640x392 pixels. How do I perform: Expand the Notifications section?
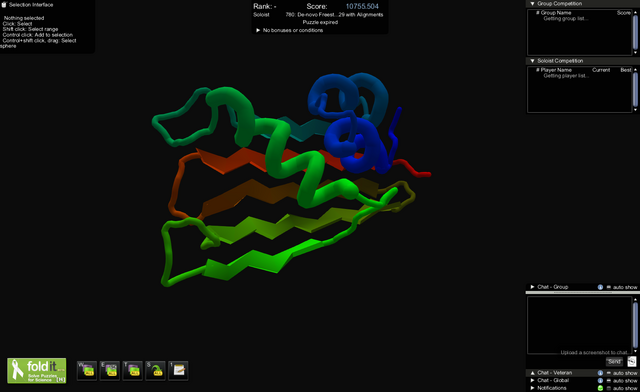[x=532, y=388]
